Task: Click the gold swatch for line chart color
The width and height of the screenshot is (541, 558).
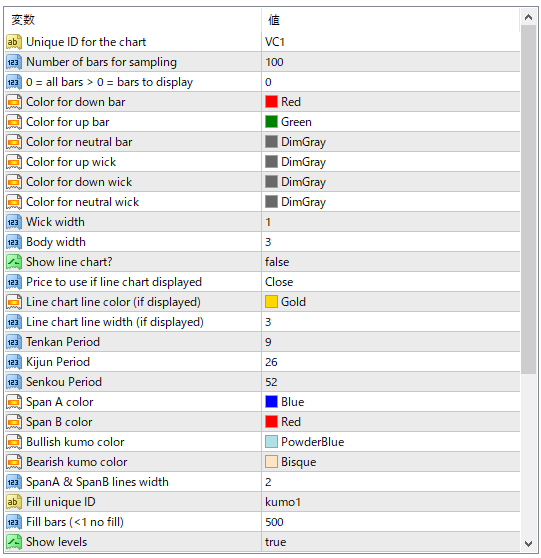Action: 271,302
